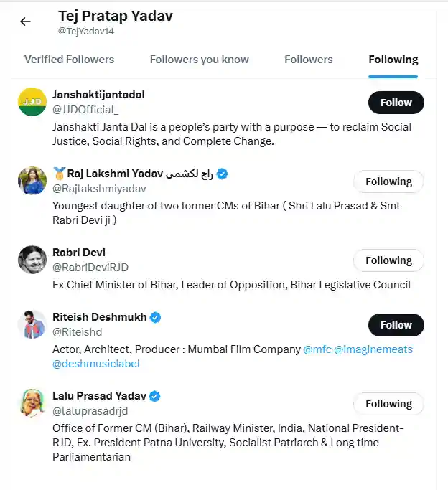Toggle Following for Rabri Devi

pos(388,260)
